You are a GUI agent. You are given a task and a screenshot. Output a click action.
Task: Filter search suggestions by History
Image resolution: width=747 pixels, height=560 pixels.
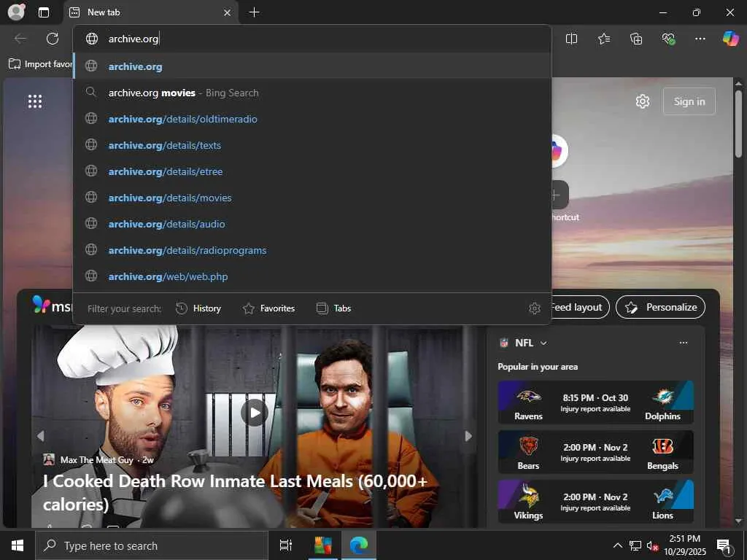pos(198,308)
